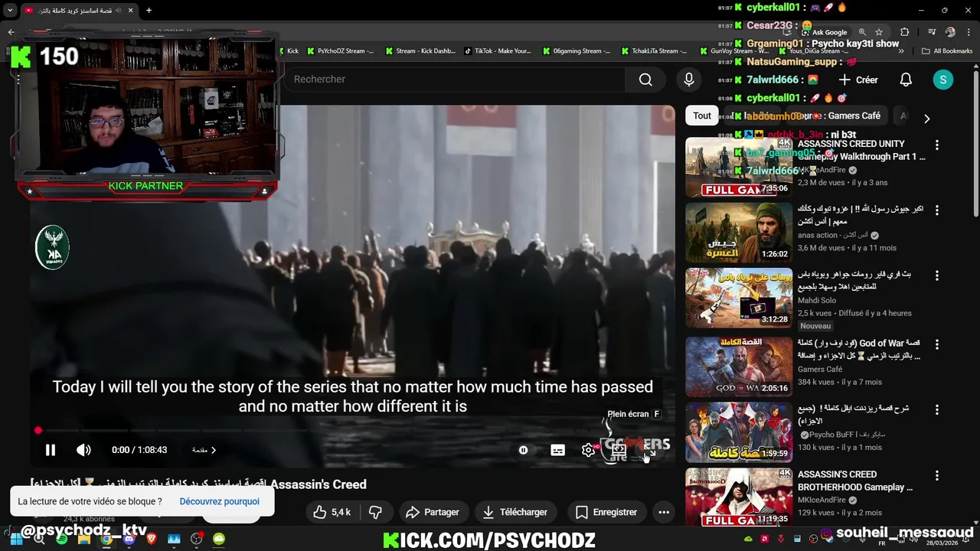980x551 pixels.
Task: Open Spotify from the taskbar
Action: tap(62, 540)
